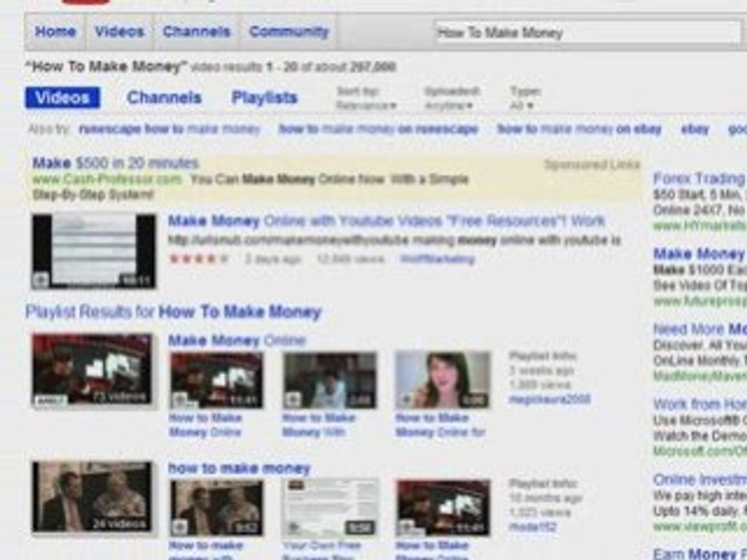Open How to Make Money With video link
The width and height of the screenshot is (747, 560).
pyautogui.click(x=319, y=425)
